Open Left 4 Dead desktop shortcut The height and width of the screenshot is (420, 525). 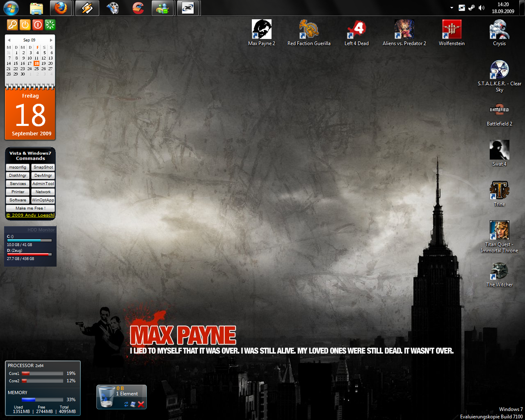coord(356,33)
